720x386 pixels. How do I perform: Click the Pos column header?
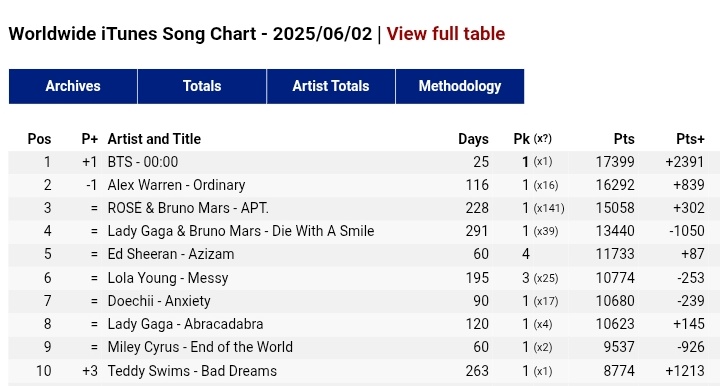[39, 139]
